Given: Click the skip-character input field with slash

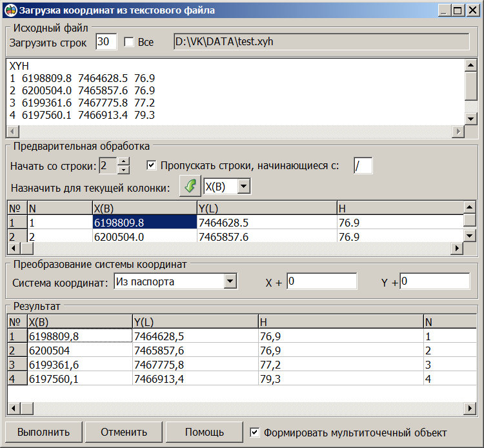Looking at the screenshot, I should point(363,166).
